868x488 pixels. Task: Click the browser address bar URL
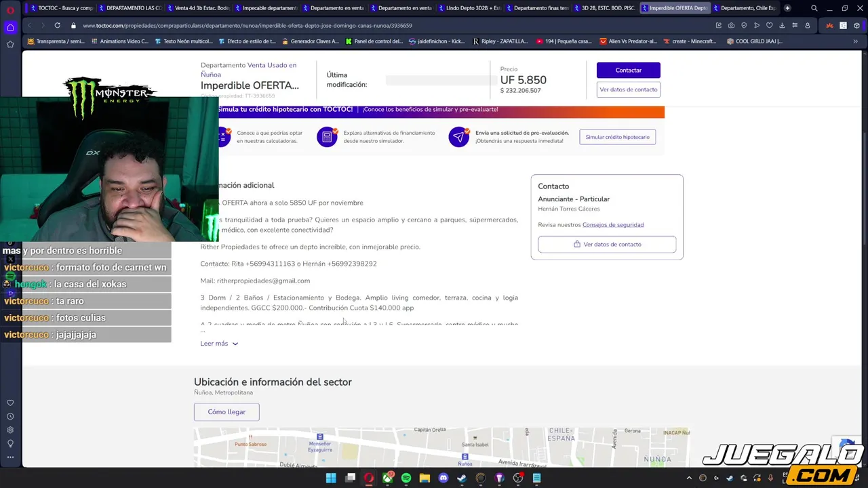[x=248, y=25]
